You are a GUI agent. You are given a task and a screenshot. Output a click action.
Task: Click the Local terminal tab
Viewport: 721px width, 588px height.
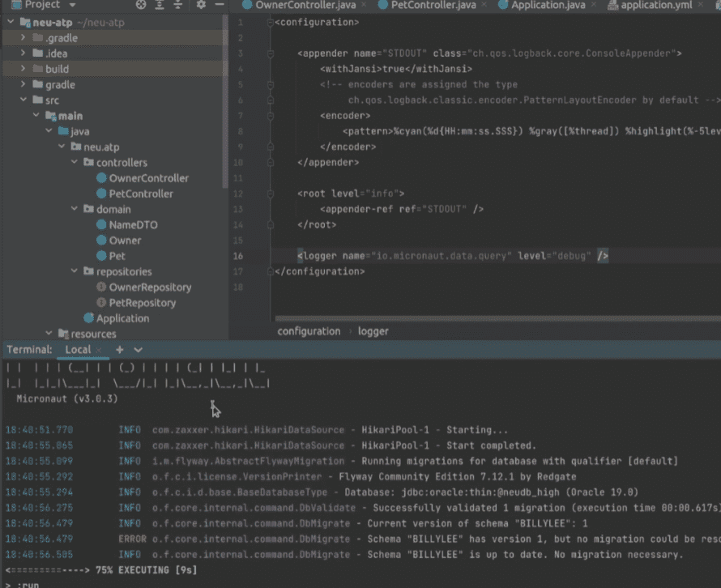coord(78,349)
